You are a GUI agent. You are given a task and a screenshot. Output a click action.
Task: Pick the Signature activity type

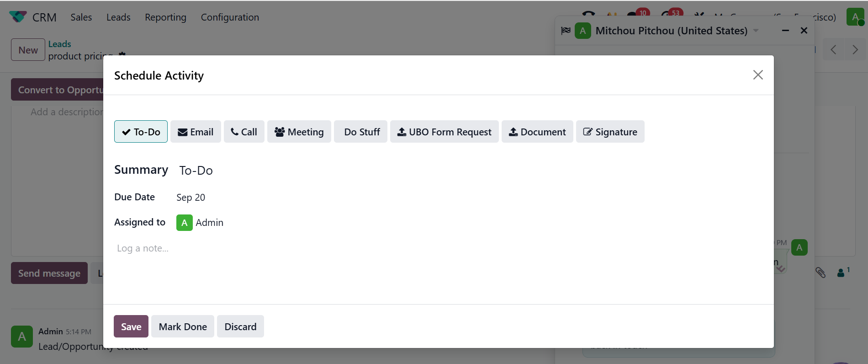pos(610,132)
